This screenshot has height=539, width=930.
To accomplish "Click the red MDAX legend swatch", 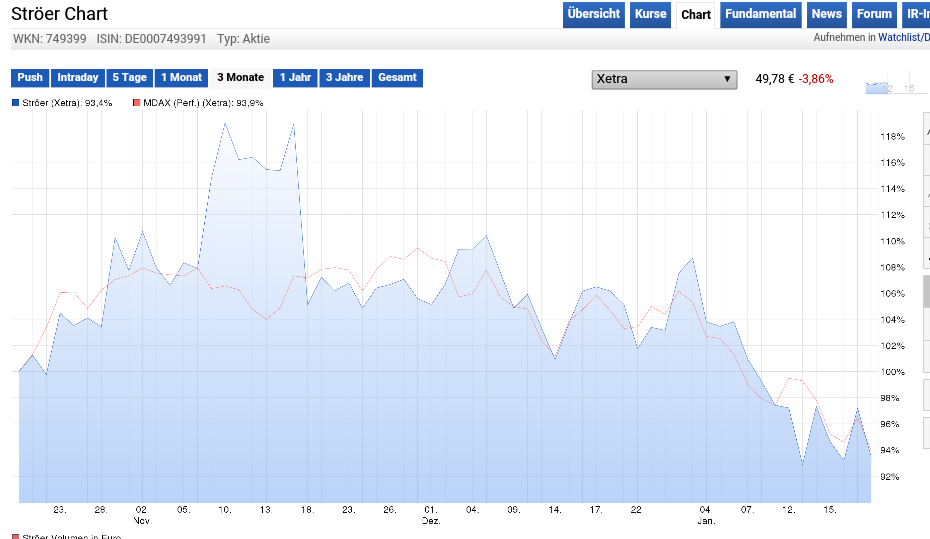I will pyautogui.click(x=136, y=103).
